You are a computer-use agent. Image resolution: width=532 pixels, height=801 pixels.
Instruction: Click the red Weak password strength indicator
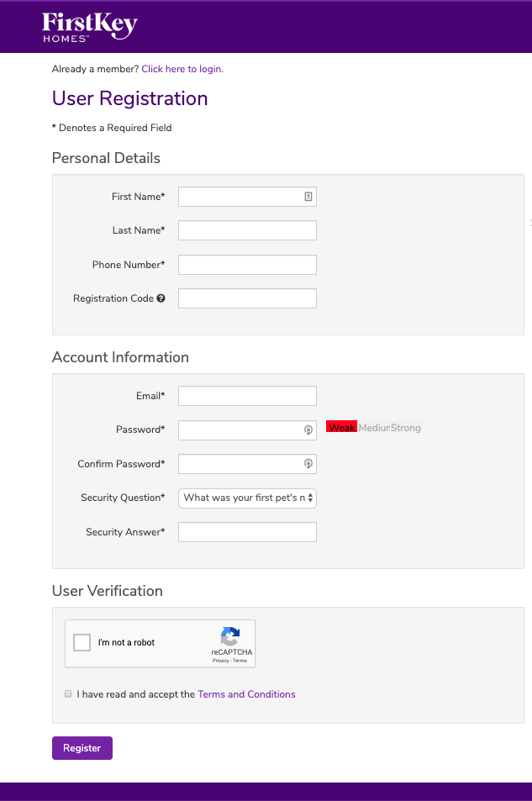pyautogui.click(x=341, y=427)
